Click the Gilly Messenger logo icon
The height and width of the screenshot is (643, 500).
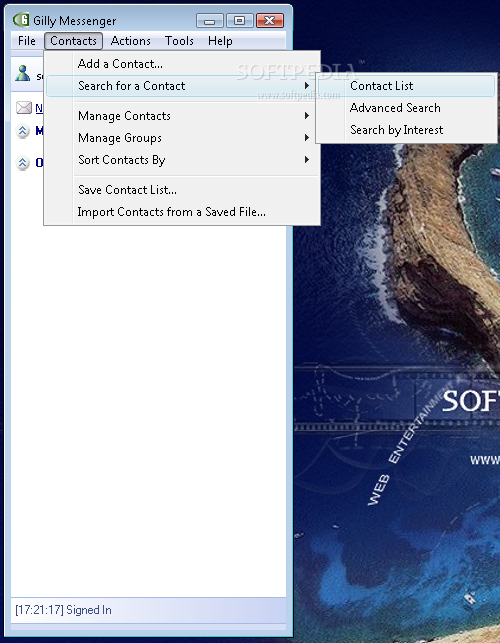[x=21, y=20]
